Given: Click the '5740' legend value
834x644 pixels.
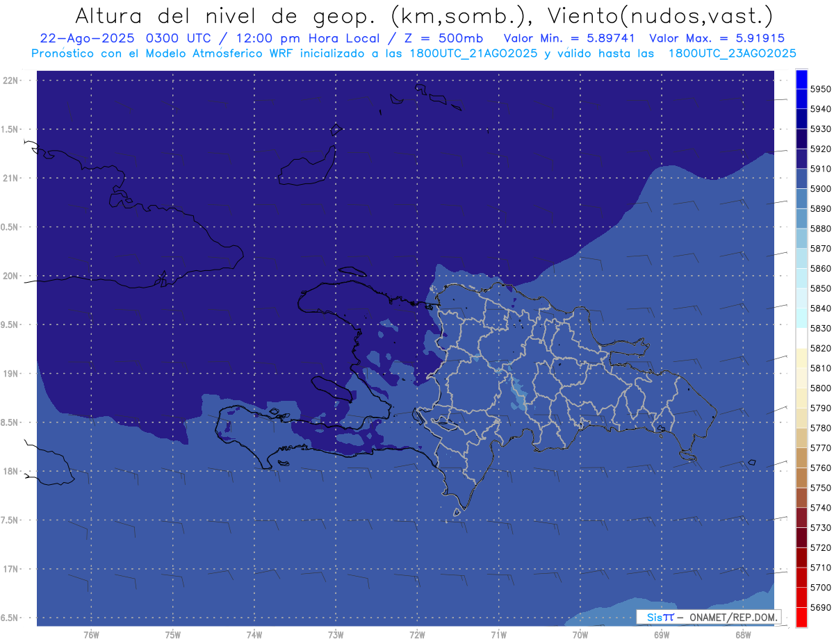Looking at the screenshot, I should (821, 508).
